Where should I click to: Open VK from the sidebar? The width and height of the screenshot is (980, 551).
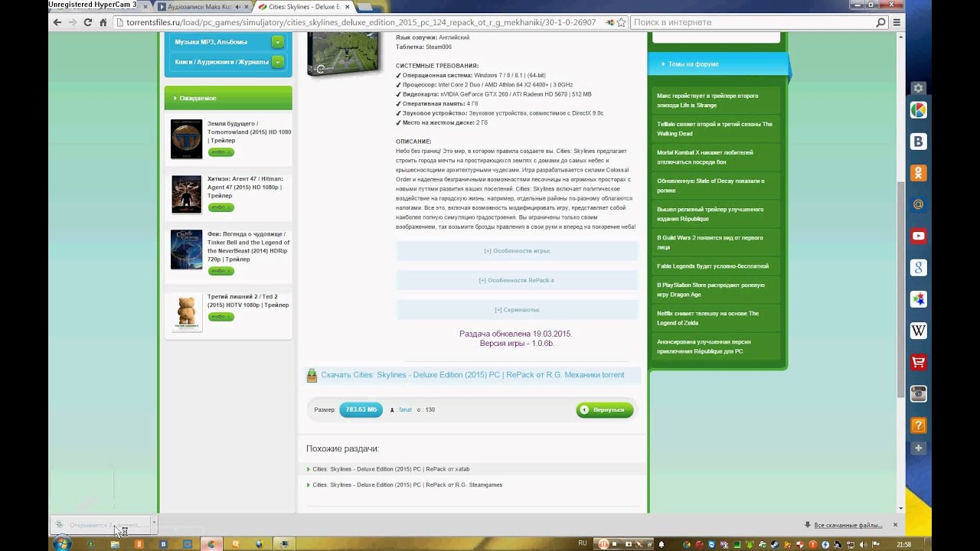pos(919,142)
